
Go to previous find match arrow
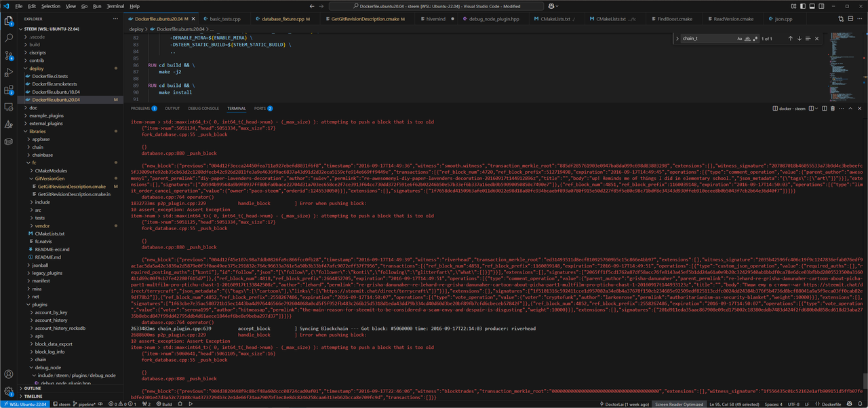click(x=790, y=39)
